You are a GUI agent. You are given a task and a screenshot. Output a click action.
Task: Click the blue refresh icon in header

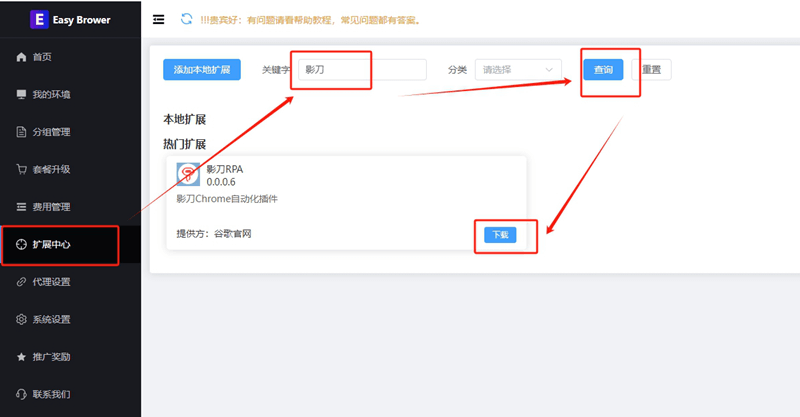tap(187, 19)
